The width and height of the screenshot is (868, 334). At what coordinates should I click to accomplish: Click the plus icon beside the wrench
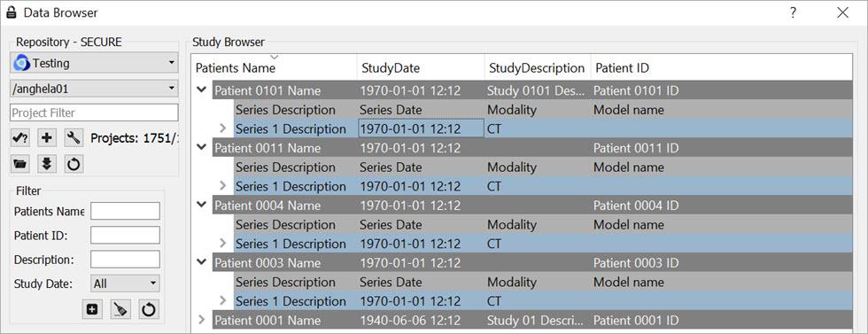point(46,138)
